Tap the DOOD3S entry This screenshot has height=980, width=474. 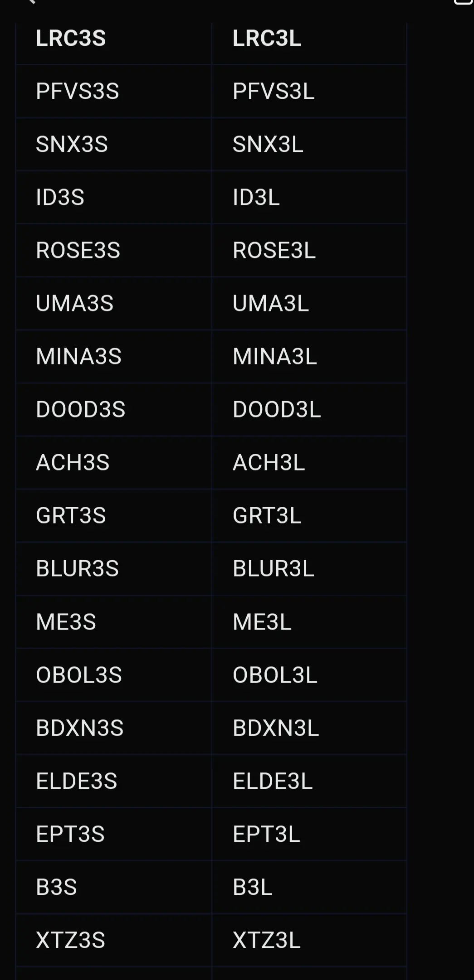(114, 409)
